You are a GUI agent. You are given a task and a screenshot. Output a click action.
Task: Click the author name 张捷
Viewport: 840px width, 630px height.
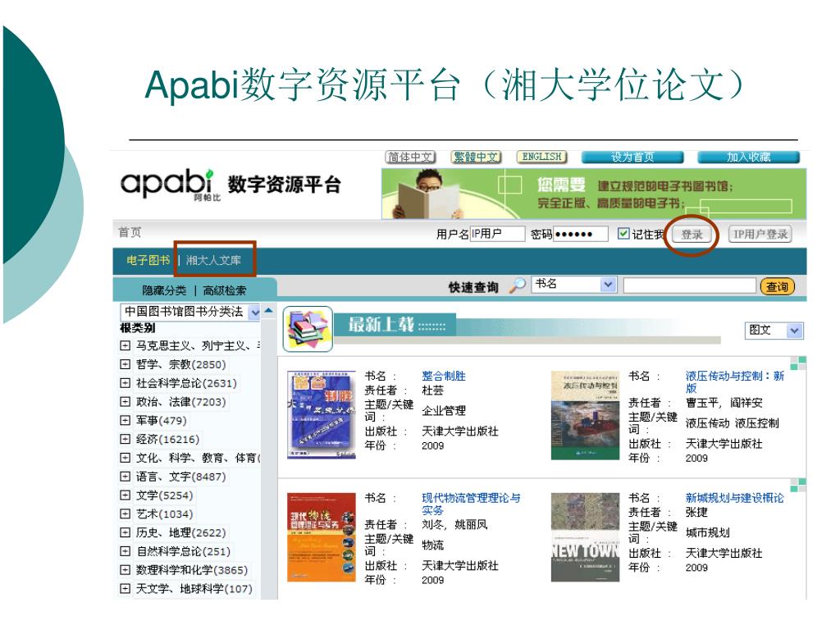tap(696, 512)
